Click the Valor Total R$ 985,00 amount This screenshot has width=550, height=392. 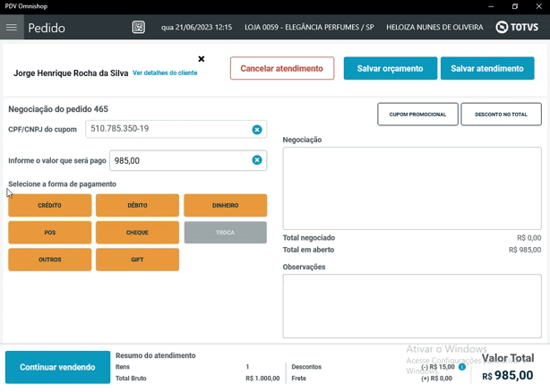click(x=508, y=376)
